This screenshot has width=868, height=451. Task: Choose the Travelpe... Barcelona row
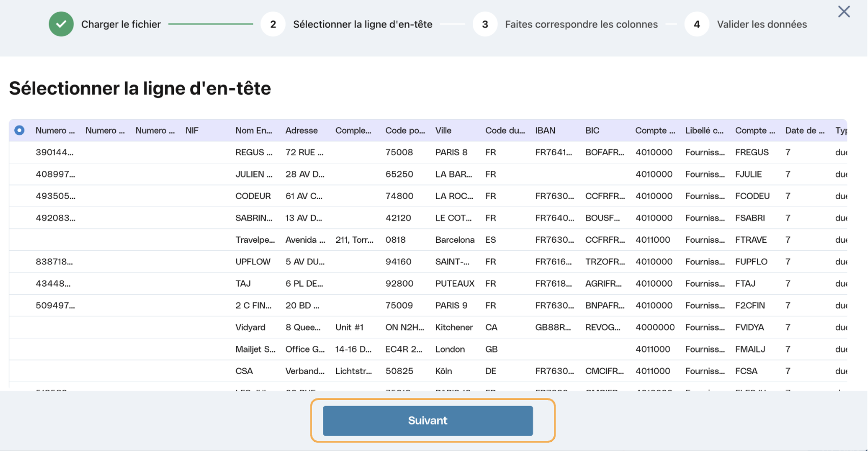coord(428,240)
